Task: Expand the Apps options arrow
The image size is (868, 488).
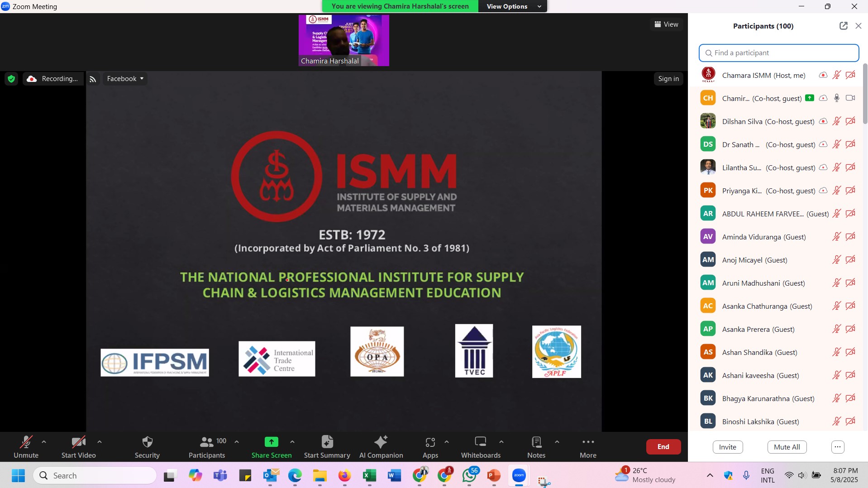Action: (x=447, y=442)
